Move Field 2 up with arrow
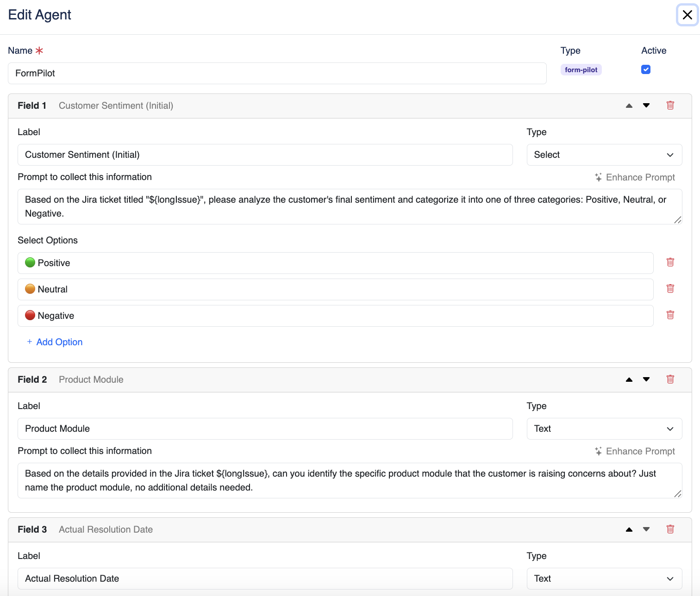The image size is (700, 596). click(x=629, y=379)
